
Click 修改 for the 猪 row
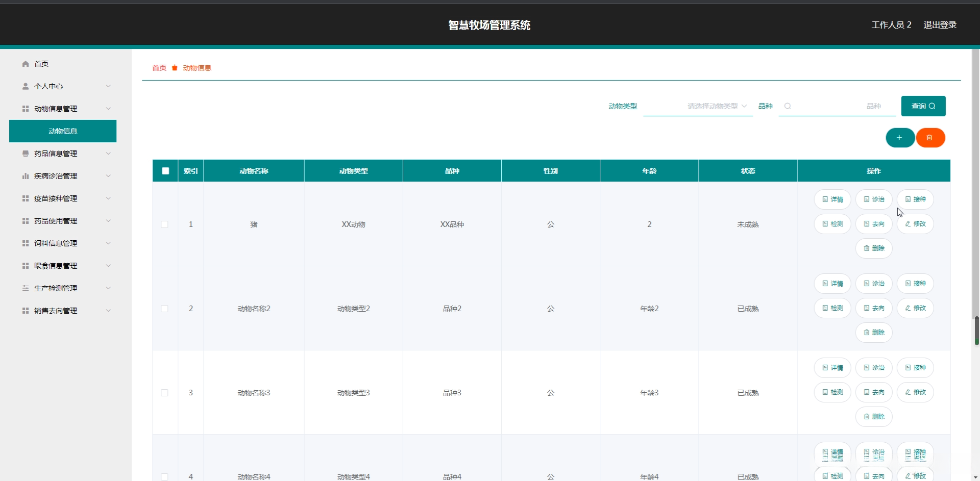coord(915,224)
